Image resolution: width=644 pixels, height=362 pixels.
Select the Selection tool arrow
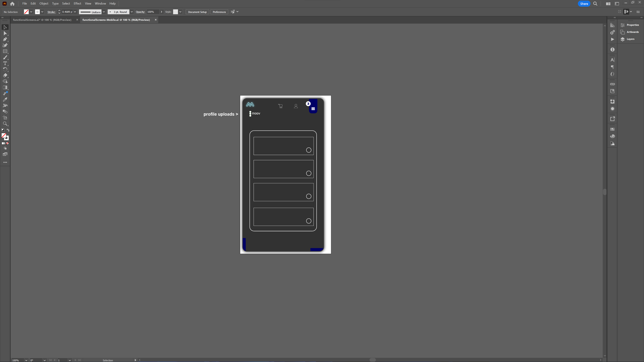(5, 27)
